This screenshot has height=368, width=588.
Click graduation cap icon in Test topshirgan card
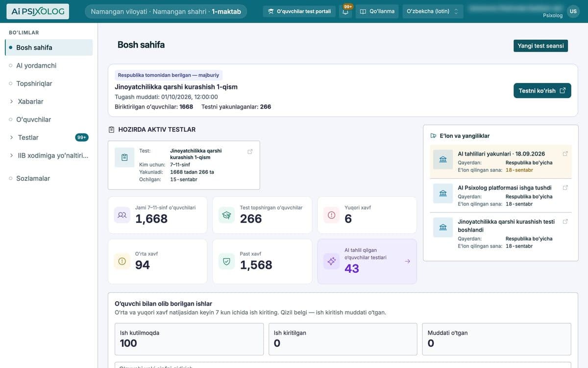pyautogui.click(x=227, y=215)
